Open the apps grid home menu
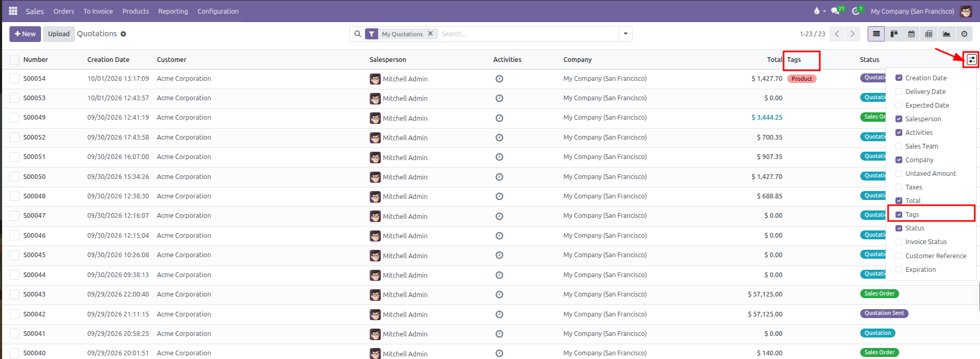This screenshot has height=359, width=980. [x=13, y=11]
